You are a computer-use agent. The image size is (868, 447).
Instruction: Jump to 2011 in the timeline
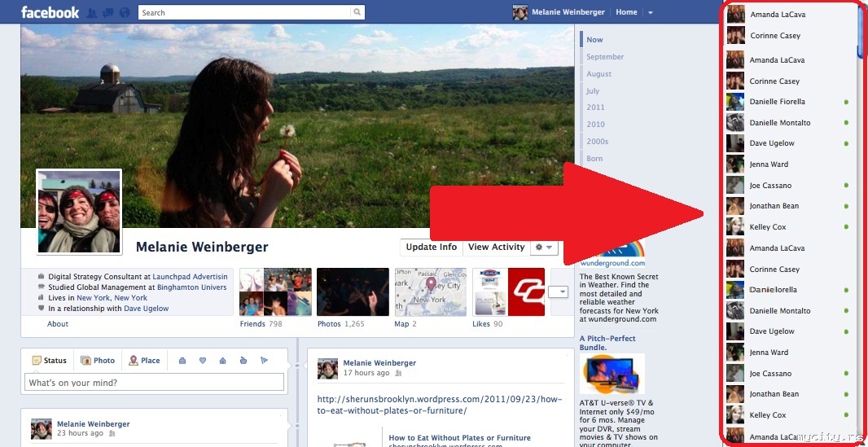point(596,107)
